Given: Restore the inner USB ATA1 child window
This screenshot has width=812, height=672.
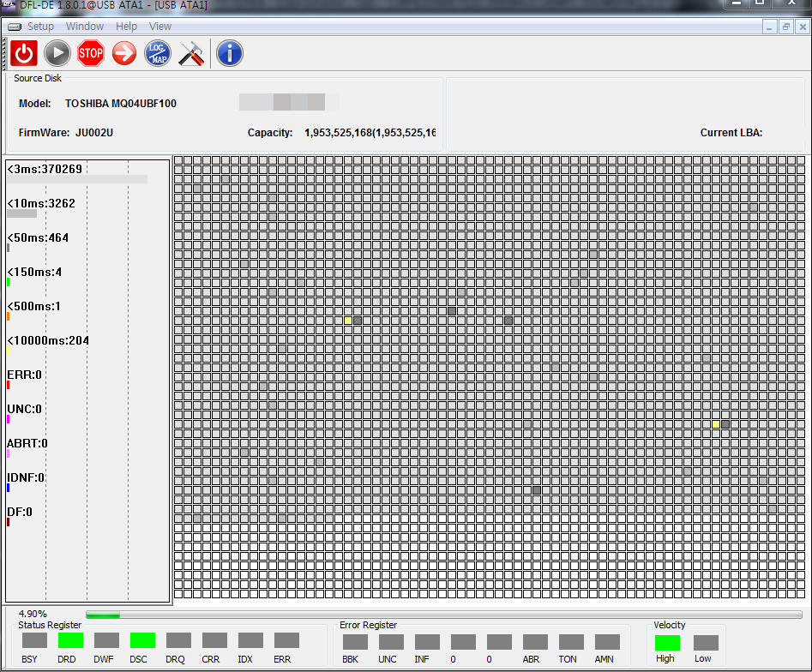Looking at the screenshot, I should (x=786, y=27).
